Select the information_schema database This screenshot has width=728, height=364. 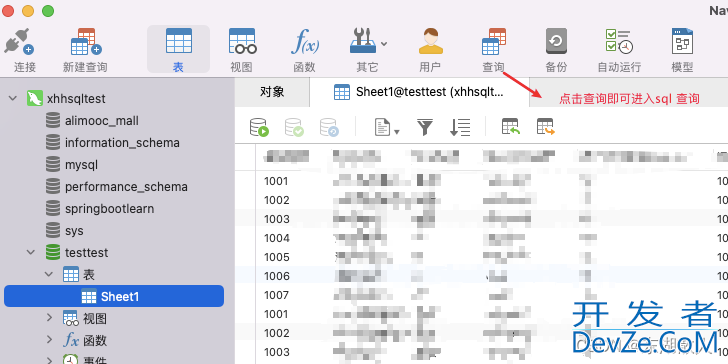(122, 143)
